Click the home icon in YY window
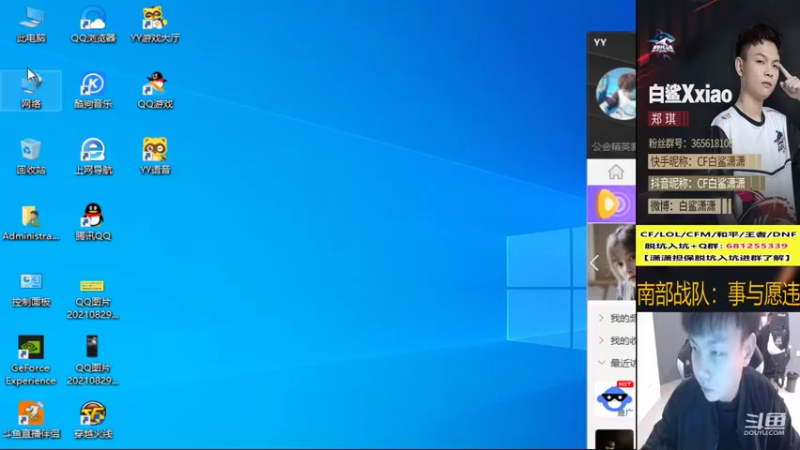 (x=616, y=172)
